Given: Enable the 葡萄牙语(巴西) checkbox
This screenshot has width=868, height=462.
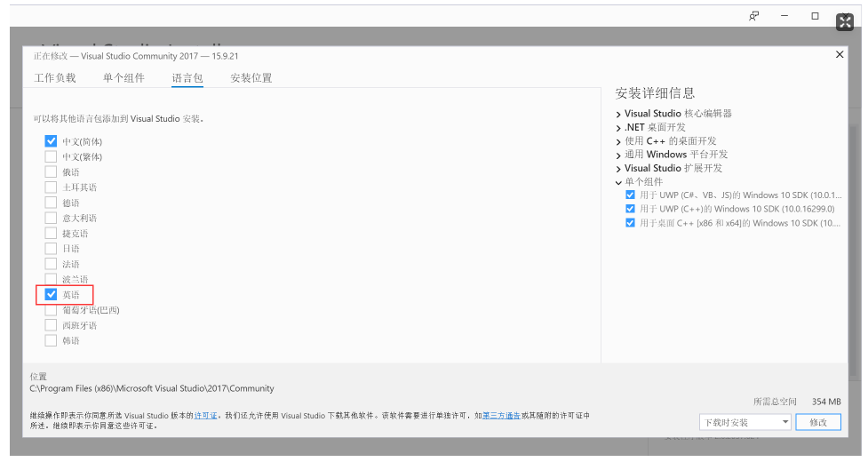Looking at the screenshot, I should coord(51,310).
